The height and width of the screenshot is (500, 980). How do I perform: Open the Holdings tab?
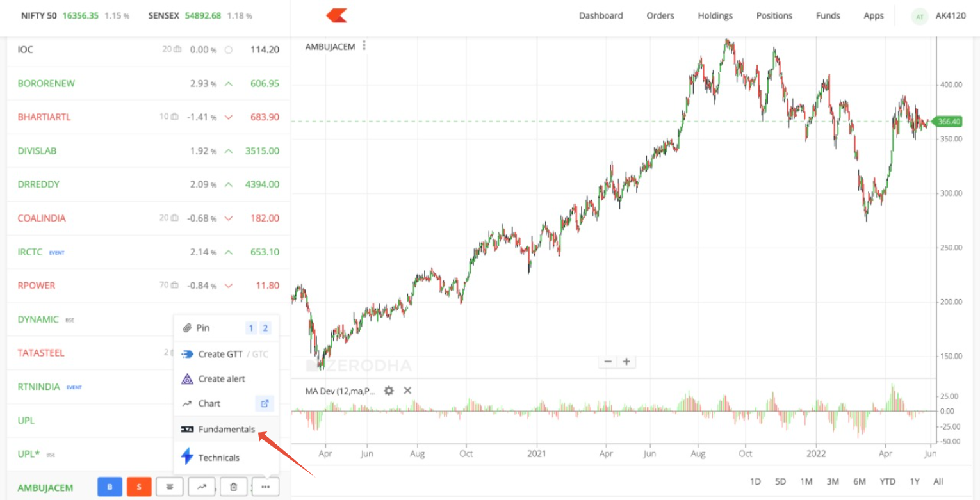[715, 16]
